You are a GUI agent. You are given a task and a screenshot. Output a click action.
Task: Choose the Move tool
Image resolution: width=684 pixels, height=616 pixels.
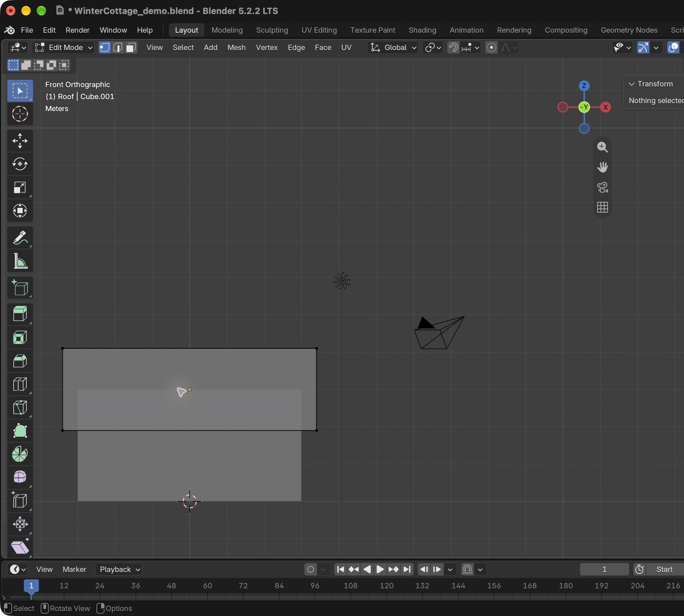pyautogui.click(x=20, y=141)
